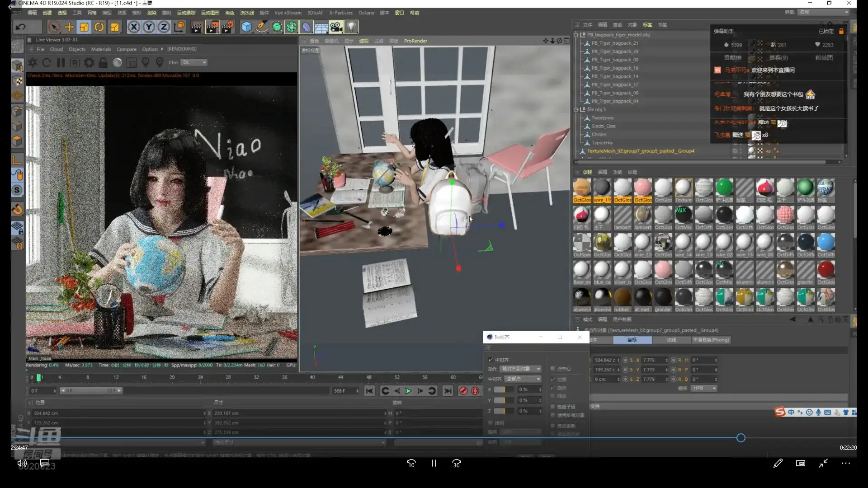
Task: Click the Camera object icon
Action: [x=336, y=27]
